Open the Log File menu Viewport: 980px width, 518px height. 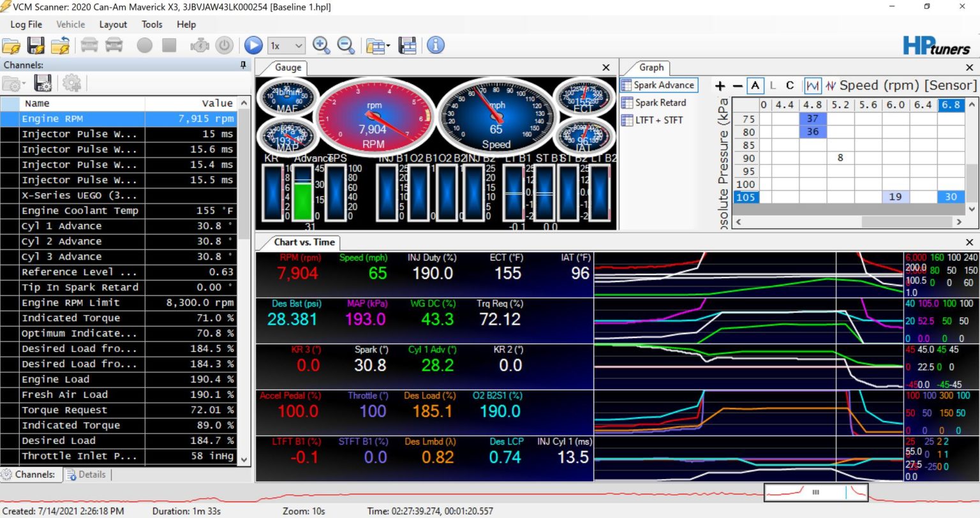[x=26, y=24]
